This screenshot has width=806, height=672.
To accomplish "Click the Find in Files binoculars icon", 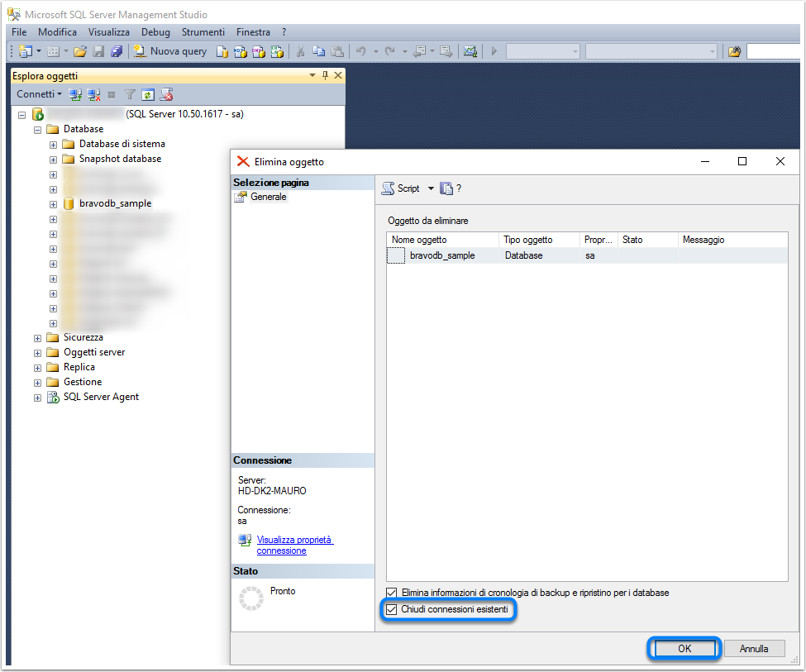I will 735,51.
